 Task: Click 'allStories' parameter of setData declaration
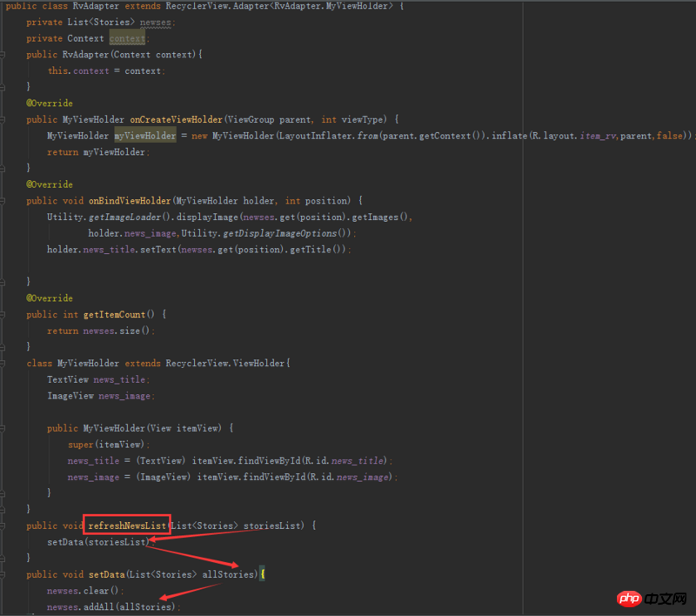click(x=228, y=575)
